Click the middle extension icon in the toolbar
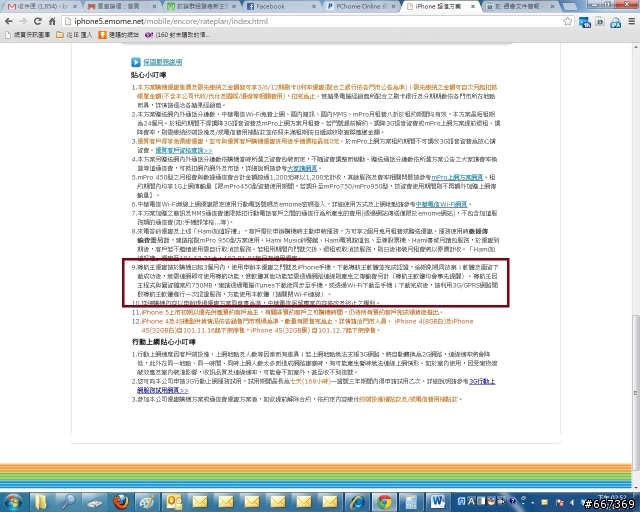 point(600,22)
